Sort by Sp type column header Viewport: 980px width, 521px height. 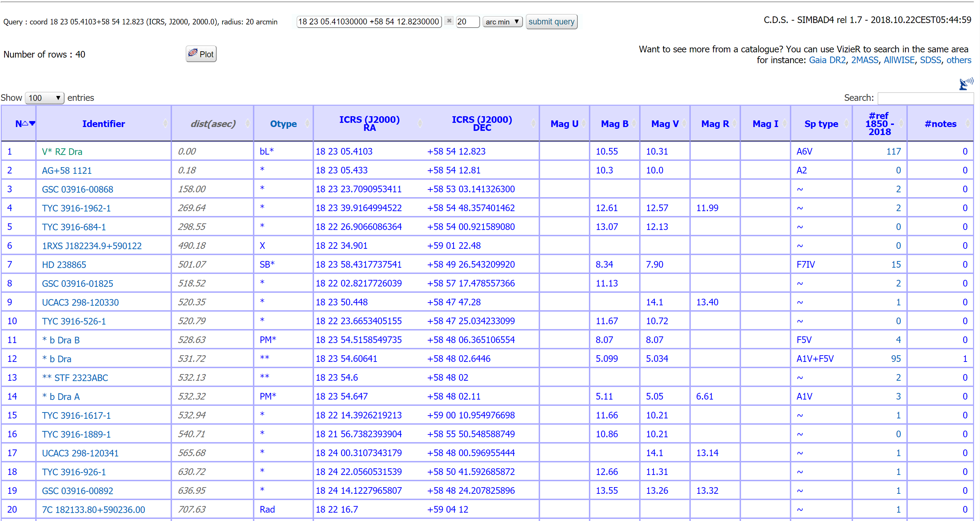tap(821, 124)
